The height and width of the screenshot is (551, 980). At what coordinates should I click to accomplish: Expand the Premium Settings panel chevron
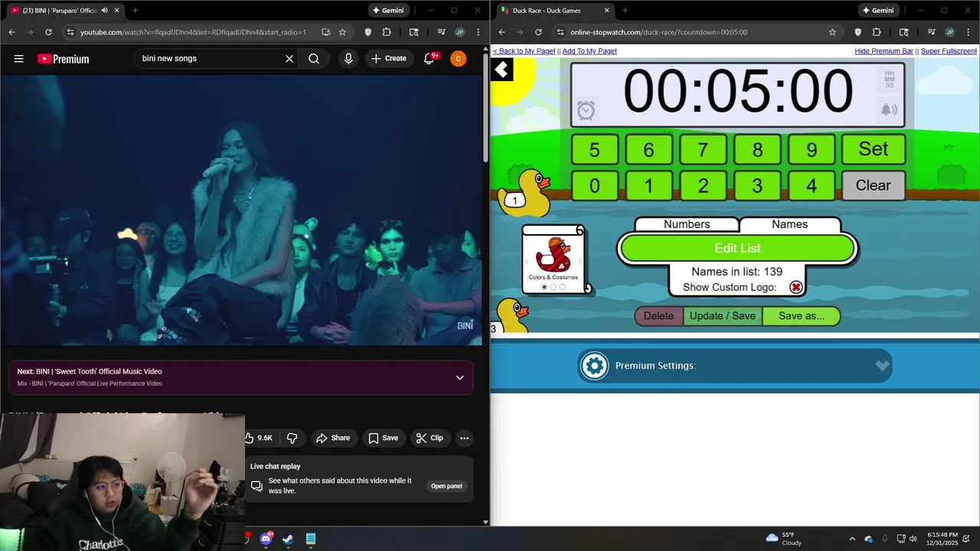(x=882, y=366)
